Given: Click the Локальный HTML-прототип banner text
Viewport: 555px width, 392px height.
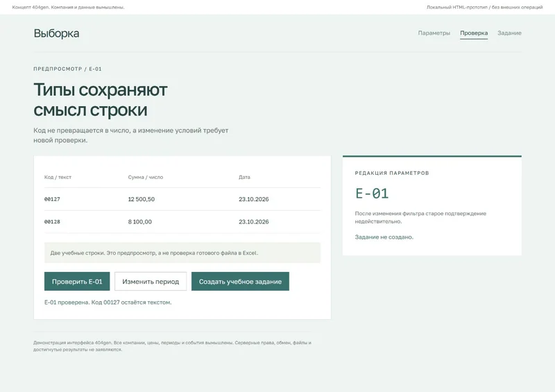Looking at the screenshot, I should tap(484, 7).
